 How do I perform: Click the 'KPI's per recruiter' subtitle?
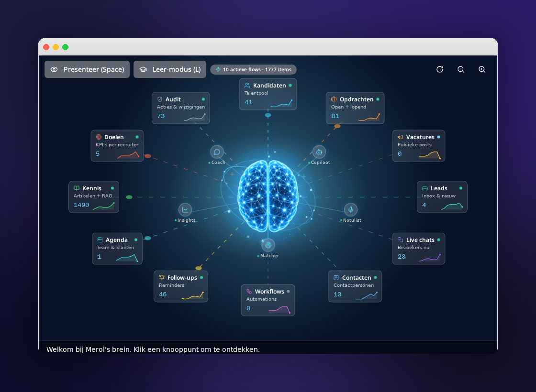[x=117, y=144]
